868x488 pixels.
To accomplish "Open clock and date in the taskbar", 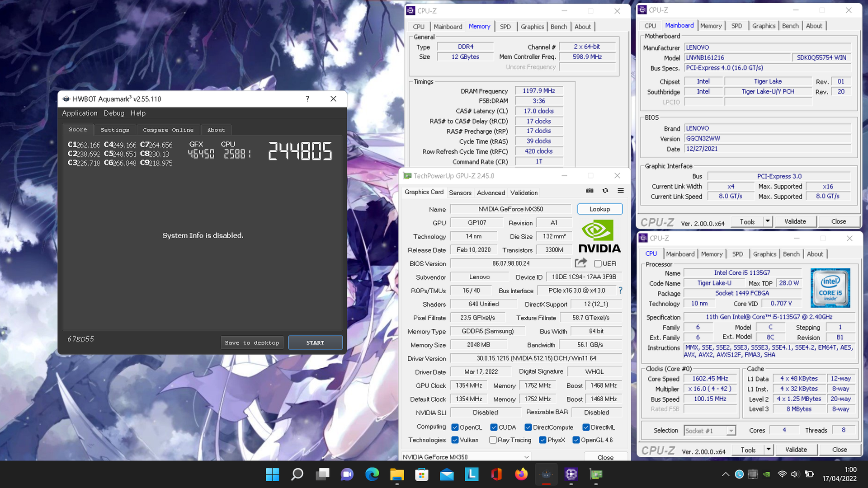I will pyautogui.click(x=840, y=474).
